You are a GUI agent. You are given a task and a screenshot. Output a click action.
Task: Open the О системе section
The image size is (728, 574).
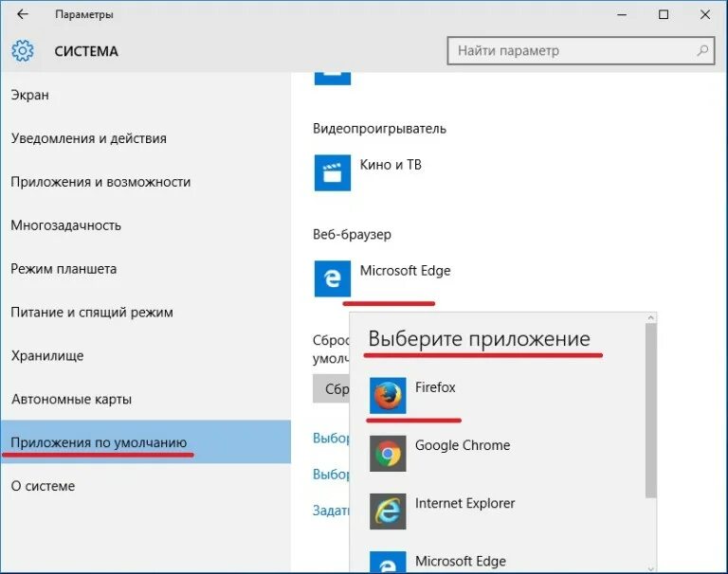[x=145, y=486]
